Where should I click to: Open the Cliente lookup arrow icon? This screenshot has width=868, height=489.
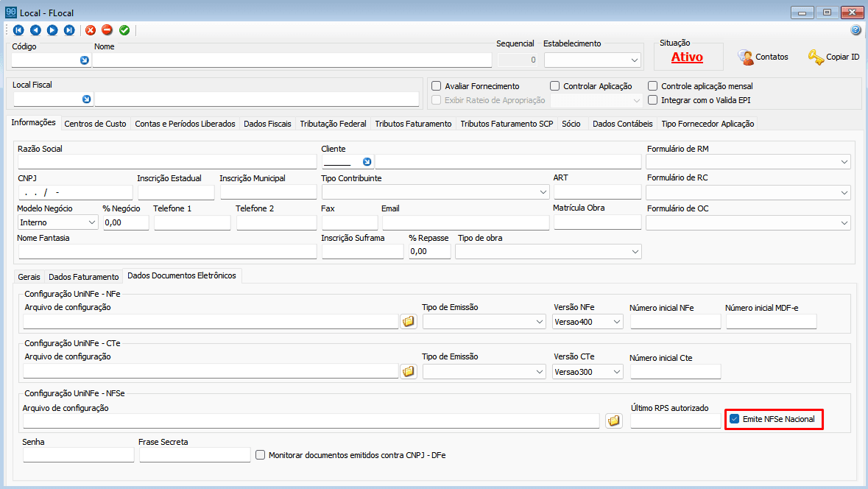point(367,162)
